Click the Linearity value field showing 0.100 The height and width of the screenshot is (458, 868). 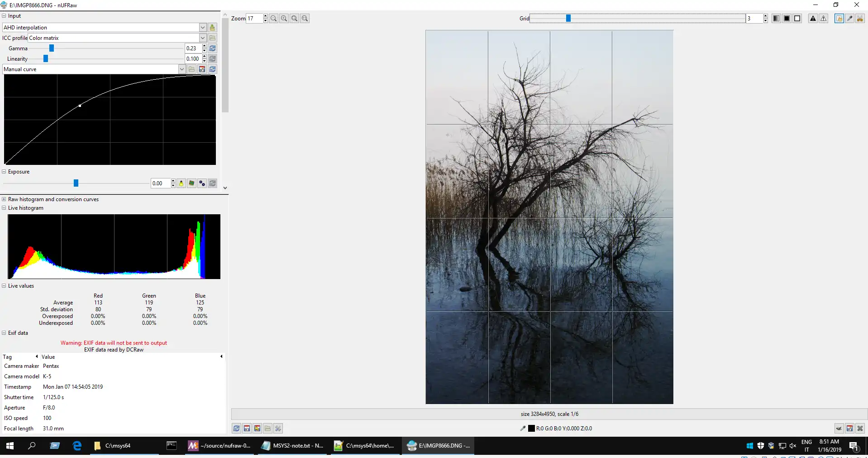[x=193, y=59]
